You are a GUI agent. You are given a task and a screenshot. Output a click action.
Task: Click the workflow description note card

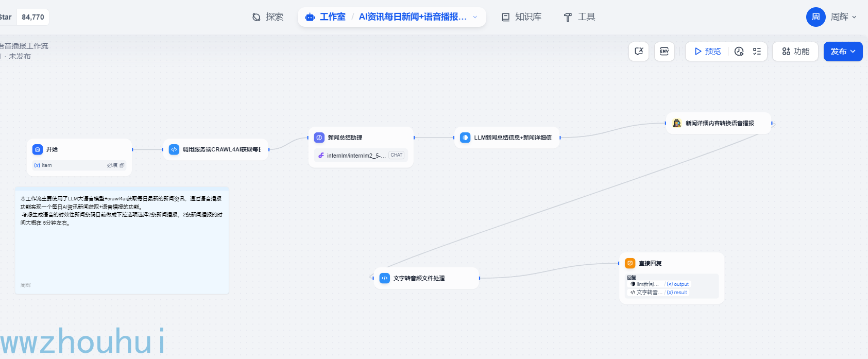coord(122,241)
